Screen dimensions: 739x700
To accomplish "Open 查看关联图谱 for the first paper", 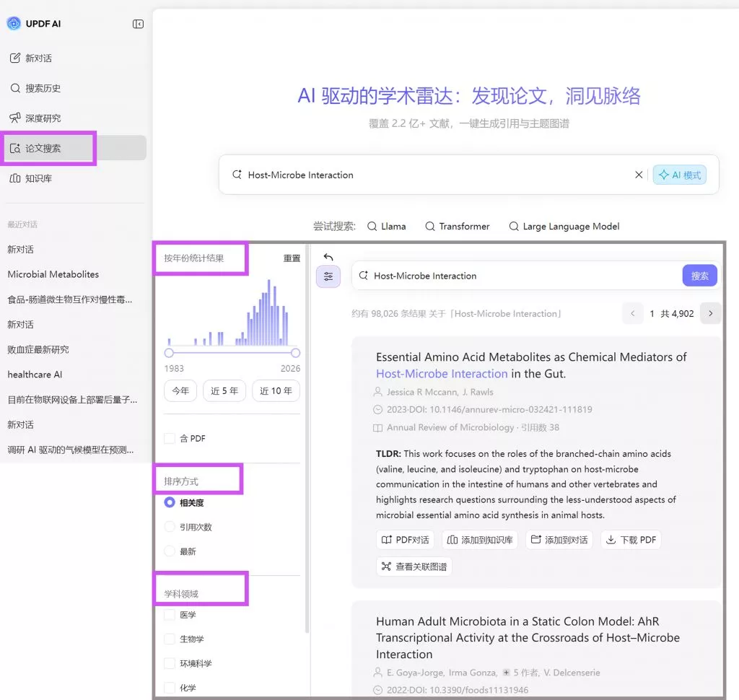I will tap(414, 566).
